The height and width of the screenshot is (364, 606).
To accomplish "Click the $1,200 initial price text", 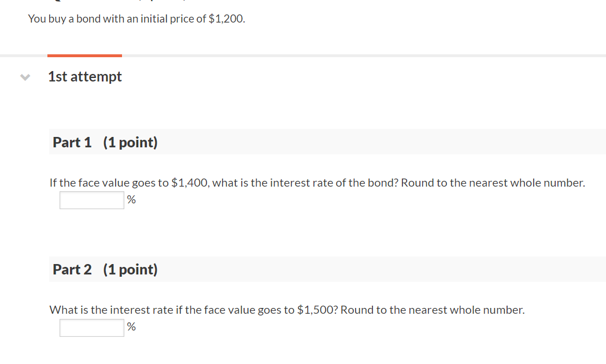I will click(226, 19).
